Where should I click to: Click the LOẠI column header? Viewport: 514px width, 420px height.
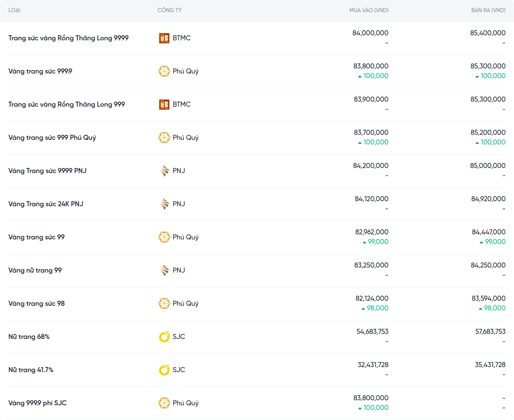(14, 10)
